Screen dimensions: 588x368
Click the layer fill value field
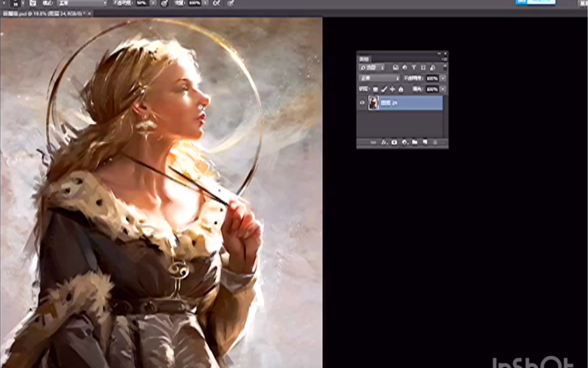tap(432, 89)
